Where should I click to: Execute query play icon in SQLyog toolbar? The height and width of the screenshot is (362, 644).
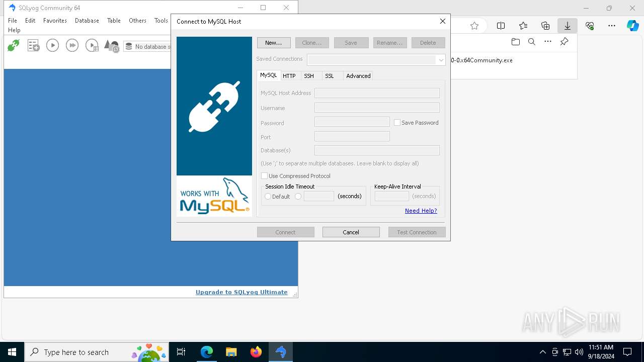click(x=52, y=45)
